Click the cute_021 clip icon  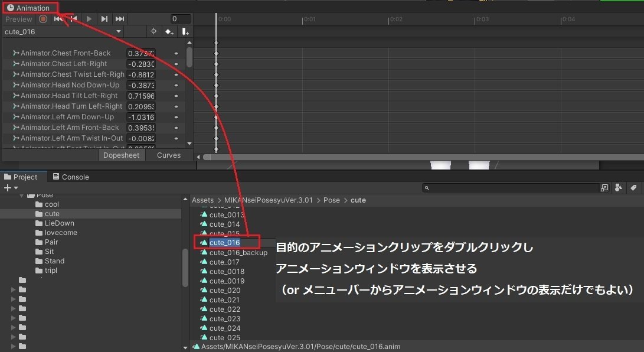[204, 300]
